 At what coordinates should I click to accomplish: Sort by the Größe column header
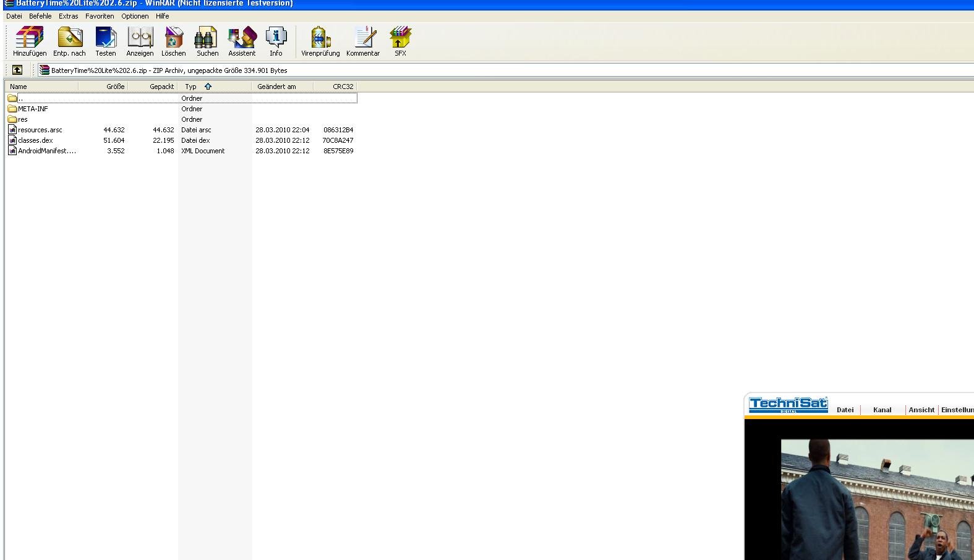[103, 87]
